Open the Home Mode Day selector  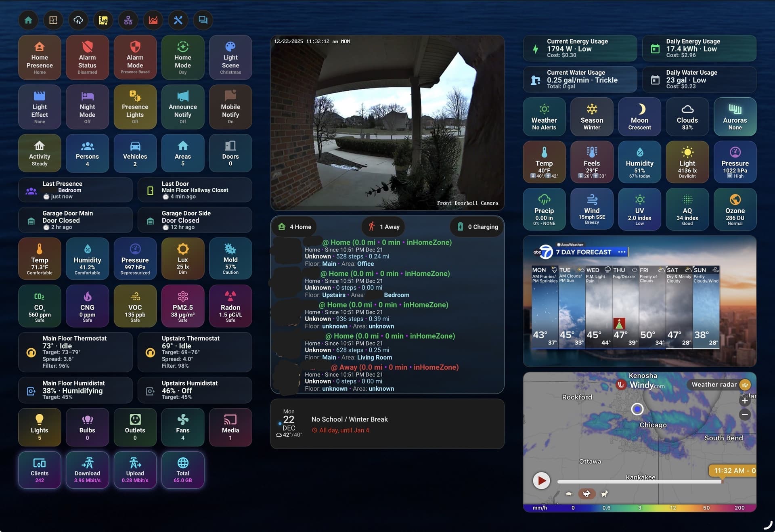[182, 58]
